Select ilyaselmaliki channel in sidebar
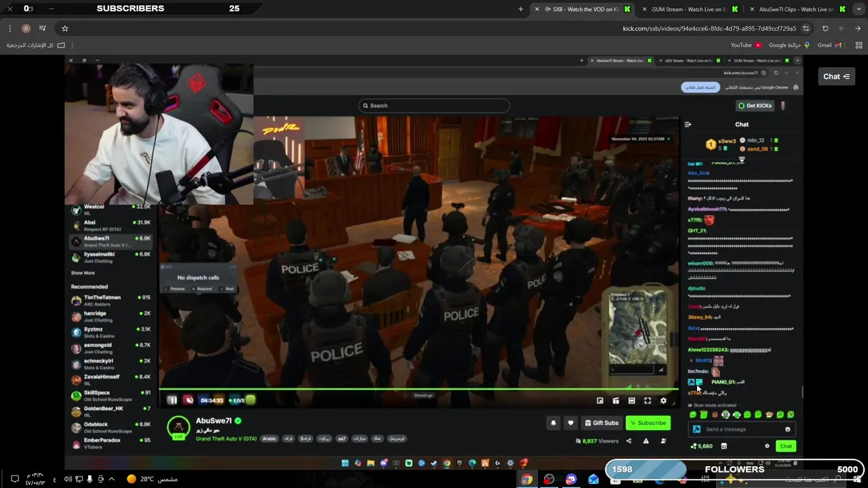868x488 pixels. (x=111, y=257)
